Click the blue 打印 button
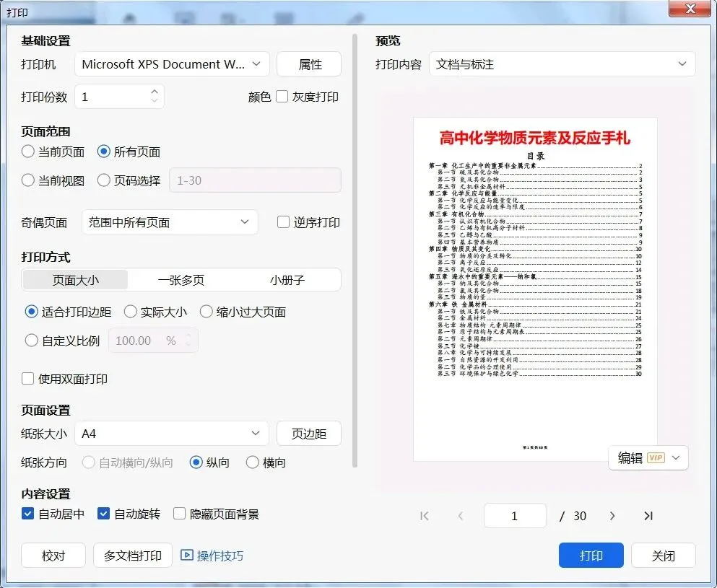This screenshot has width=717, height=588. coord(591,555)
